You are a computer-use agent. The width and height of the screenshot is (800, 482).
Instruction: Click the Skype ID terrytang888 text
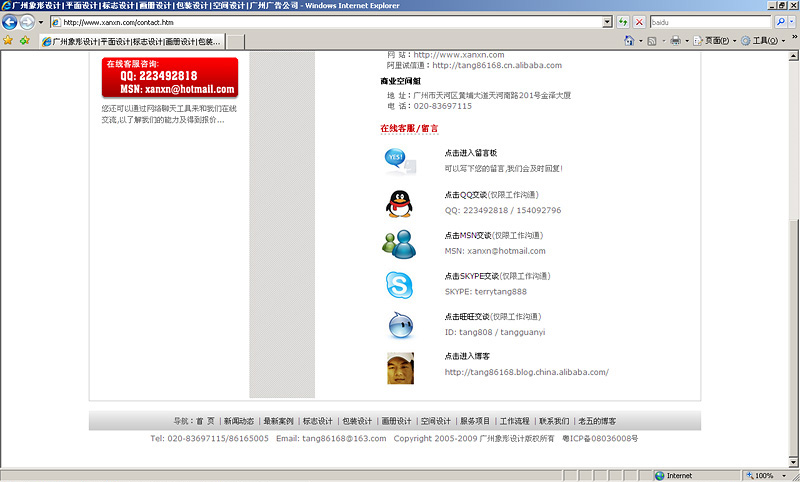501,292
